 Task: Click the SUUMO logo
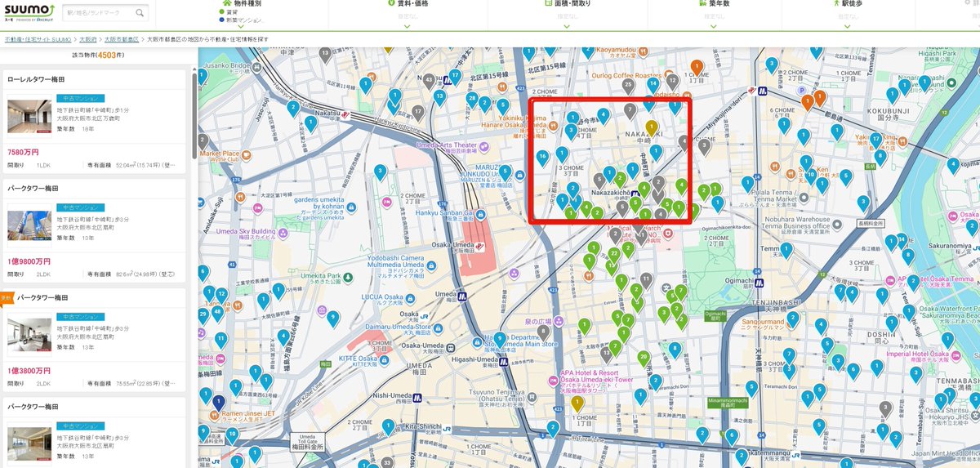point(28,11)
